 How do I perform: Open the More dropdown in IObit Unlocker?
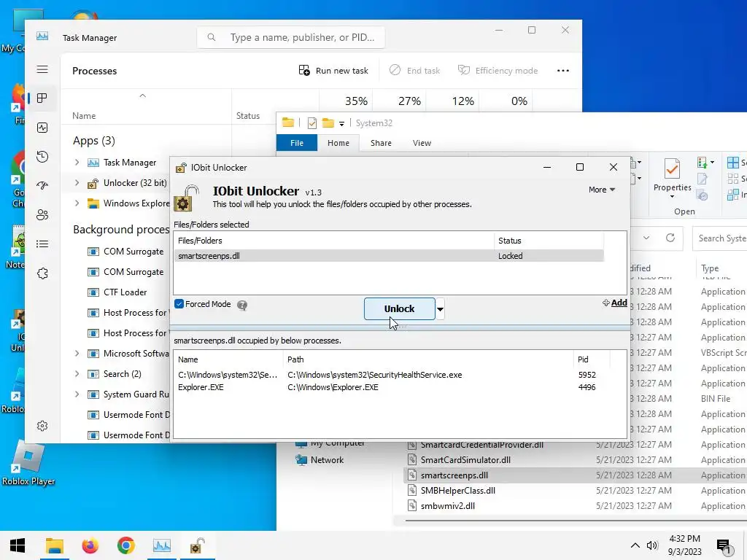coord(602,190)
